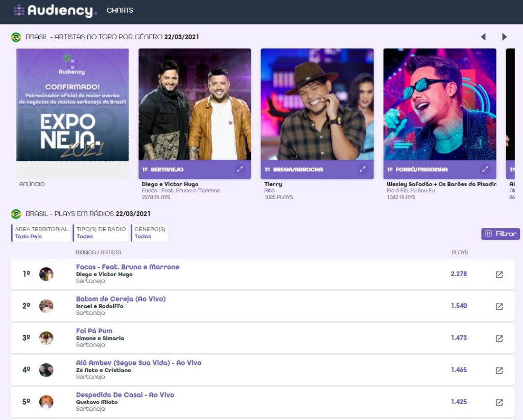The height and width of the screenshot is (420, 523).
Task: Open the CHARTS menu item
Action: pyautogui.click(x=120, y=10)
